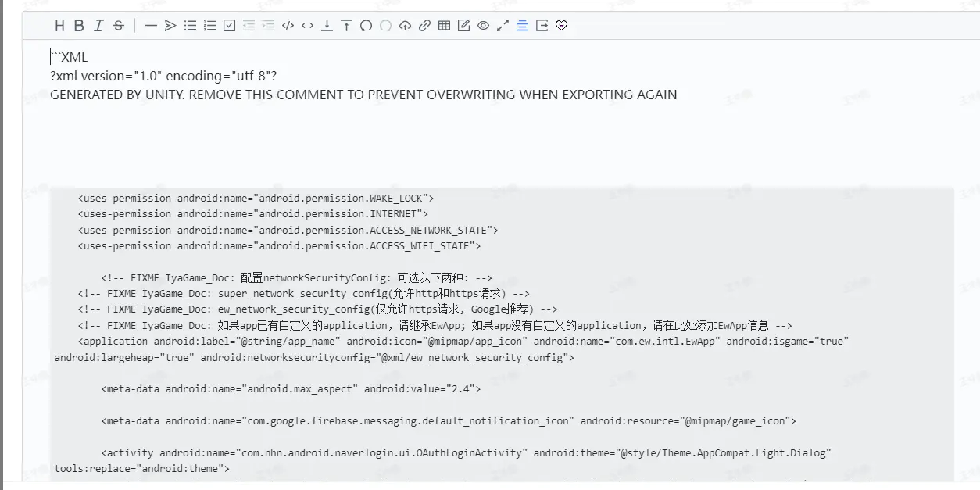The height and width of the screenshot is (490, 980).
Task: Click the "```XML" line in the editor
Action: pyautogui.click(x=69, y=57)
